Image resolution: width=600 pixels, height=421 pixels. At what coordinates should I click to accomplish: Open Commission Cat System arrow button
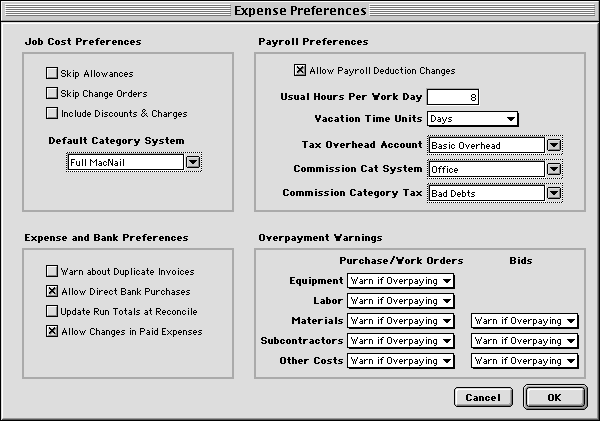pos(554,169)
